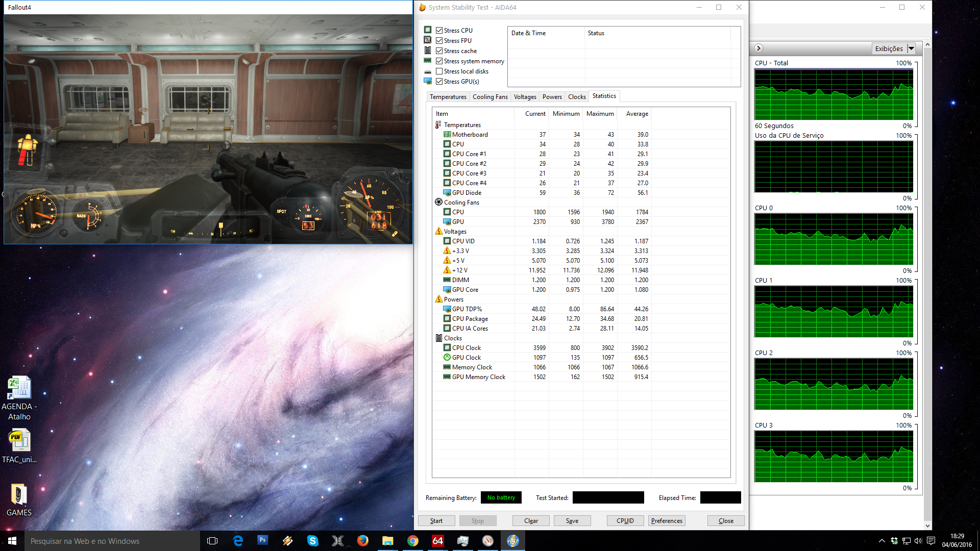
Task: Select the Statistics tab
Action: pyautogui.click(x=604, y=96)
